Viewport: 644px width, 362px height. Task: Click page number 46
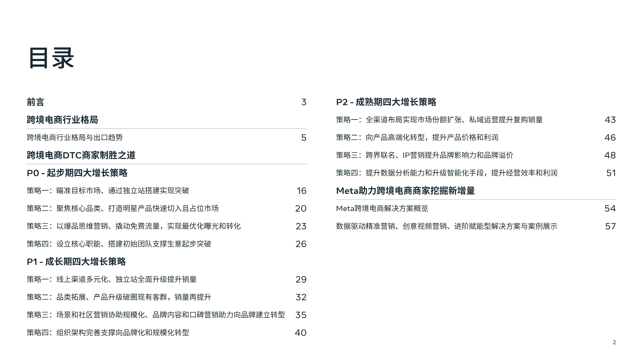(610, 137)
